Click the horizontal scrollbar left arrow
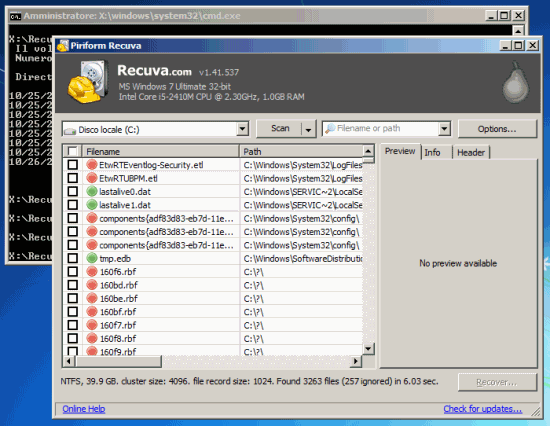This screenshot has width=550, height=426. 69,361
